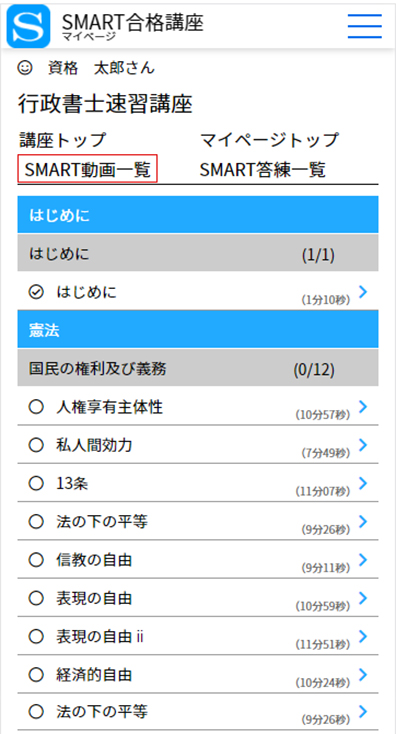Switch to SMART動画一覧 tab

coord(88,169)
